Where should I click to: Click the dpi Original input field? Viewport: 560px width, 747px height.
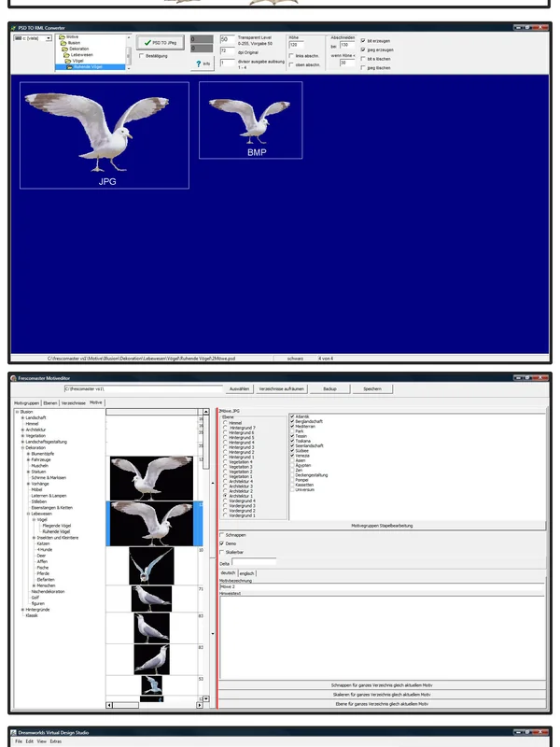click(x=227, y=51)
